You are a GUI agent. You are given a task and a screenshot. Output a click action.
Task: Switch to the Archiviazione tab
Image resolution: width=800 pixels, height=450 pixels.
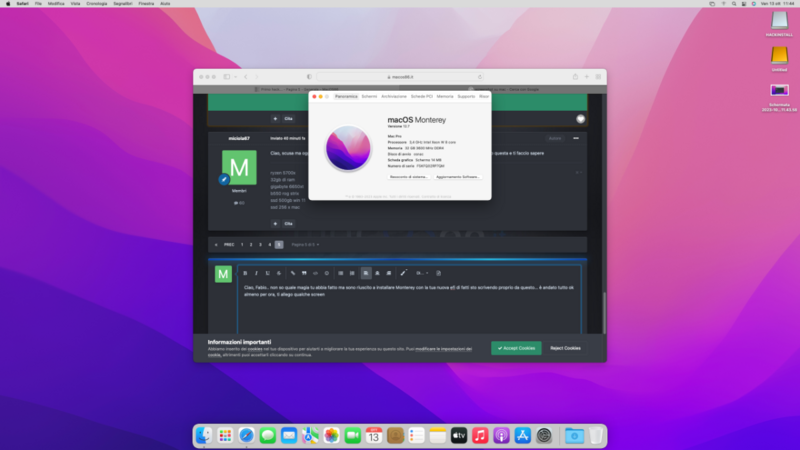click(x=394, y=96)
